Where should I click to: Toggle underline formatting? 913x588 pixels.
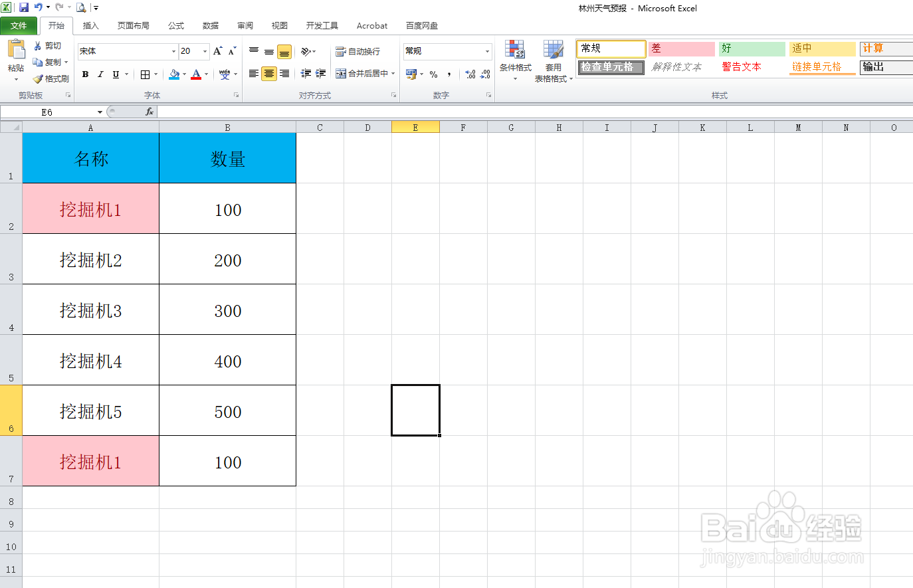pos(116,74)
